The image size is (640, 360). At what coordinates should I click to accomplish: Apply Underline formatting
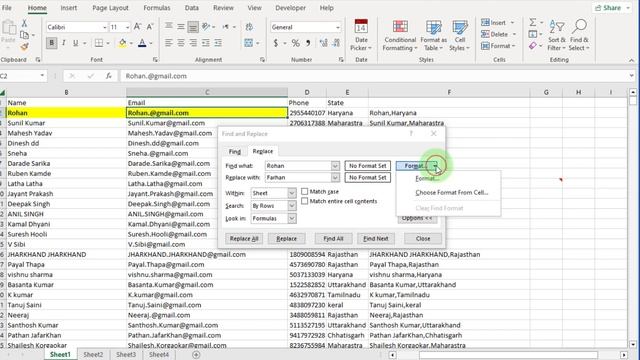pyautogui.click(x=76, y=43)
